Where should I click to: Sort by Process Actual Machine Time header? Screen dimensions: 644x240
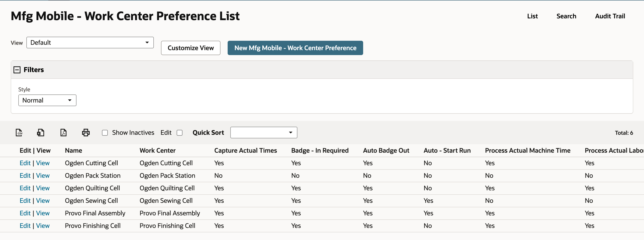click(x=527, y=150)
